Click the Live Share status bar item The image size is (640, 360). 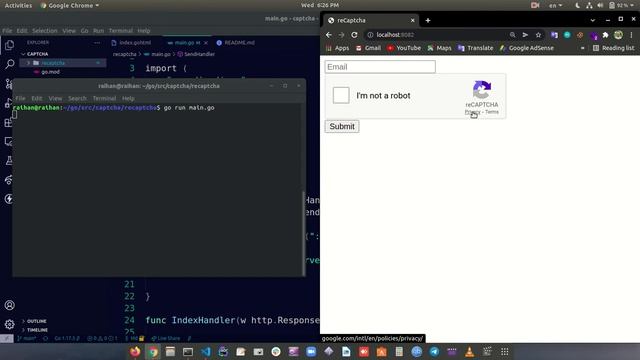(x=166, y=338)
